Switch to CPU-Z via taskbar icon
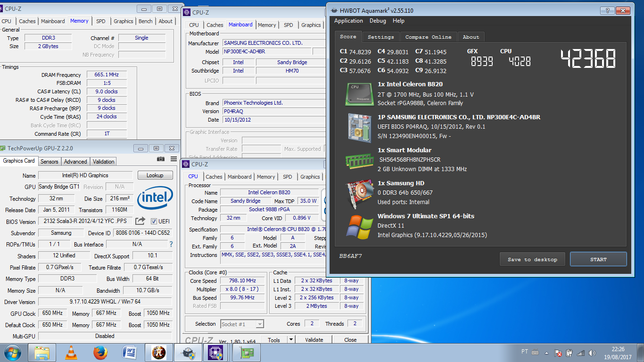 click(216, 353)
